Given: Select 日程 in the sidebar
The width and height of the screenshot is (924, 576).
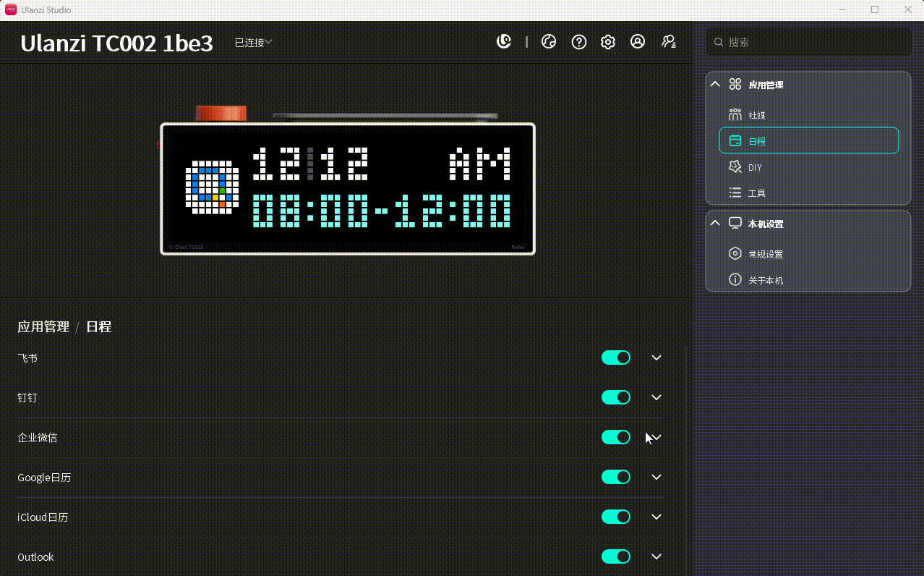Looking at the screenshot, I should click(x=808, y=141).
